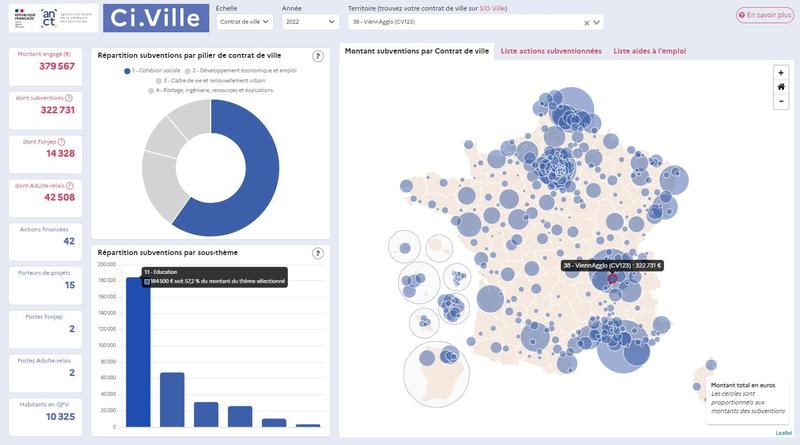Click help icon beside 'dont subventions'
800x445 pixels.
pos(69,98)
